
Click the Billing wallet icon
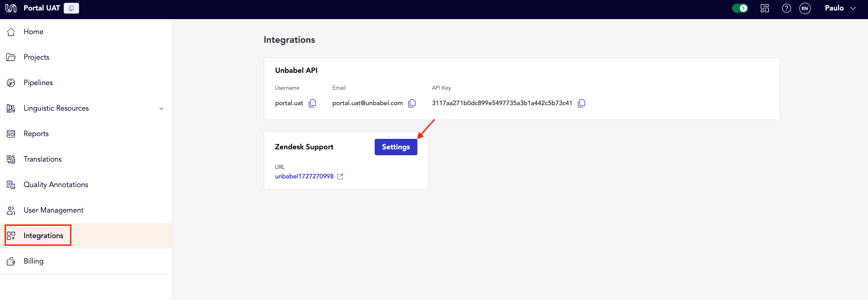coord(11,261)
